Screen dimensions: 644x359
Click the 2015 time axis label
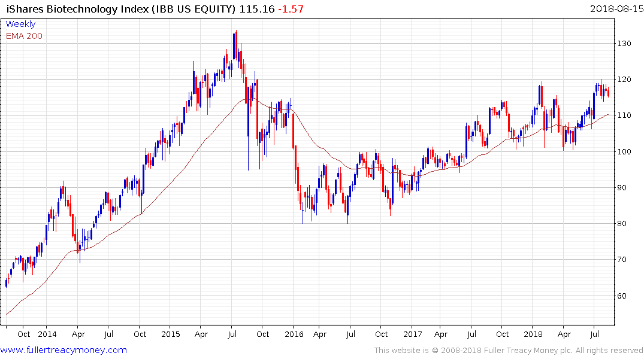coord(171,334)
